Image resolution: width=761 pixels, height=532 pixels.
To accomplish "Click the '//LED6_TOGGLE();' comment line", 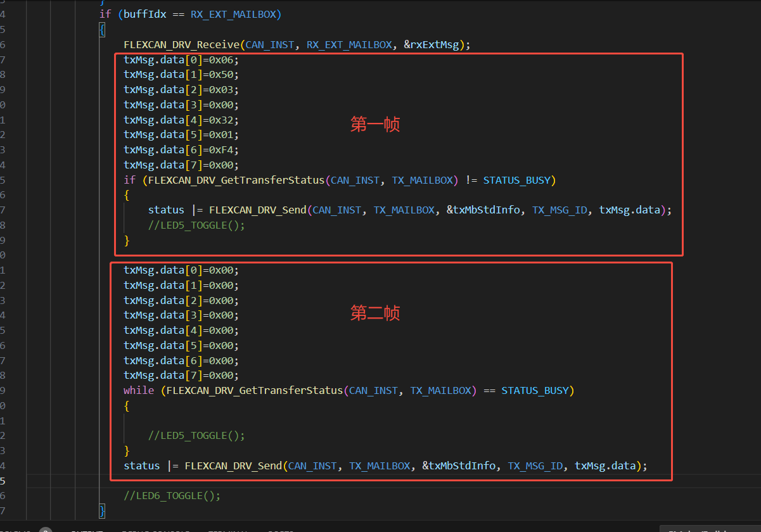I will point(172,496).
